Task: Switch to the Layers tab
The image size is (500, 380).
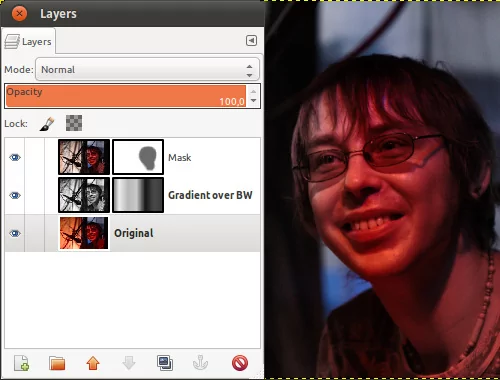Action: click(x=28, y=41)
